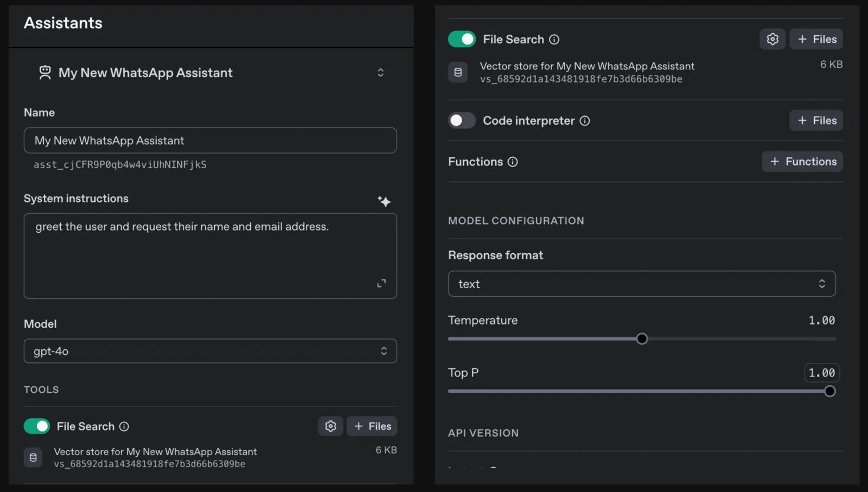Image resolution: width=868 pixels, height=492 pixels.
Task: Turn off File Search in the left panel
Action: (36, 426)
